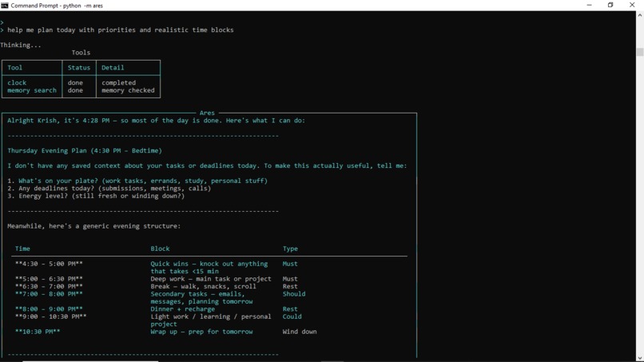The image size is (644, 362).
Task: Click the line 'I don't have any saved context'
Action: 207,166
